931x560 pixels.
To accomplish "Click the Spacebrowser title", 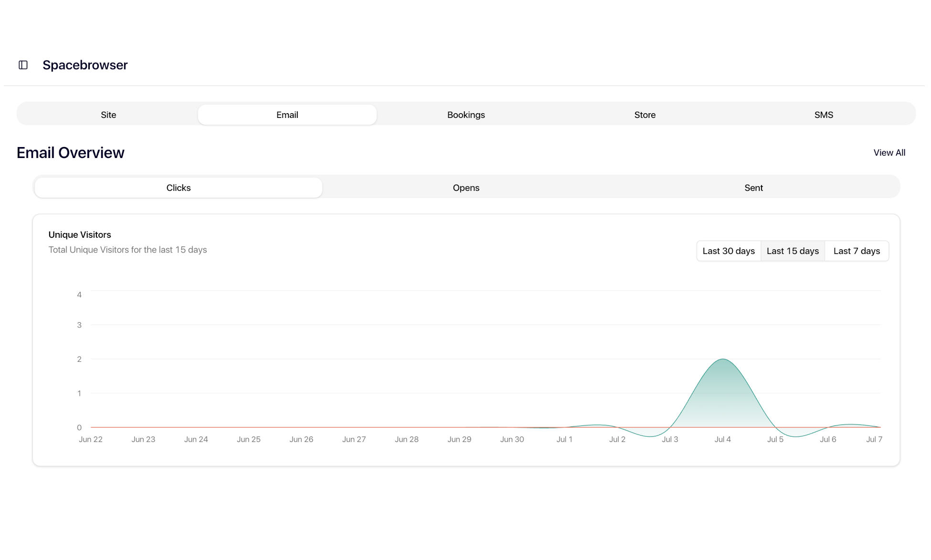I will [x=85, y=65].
